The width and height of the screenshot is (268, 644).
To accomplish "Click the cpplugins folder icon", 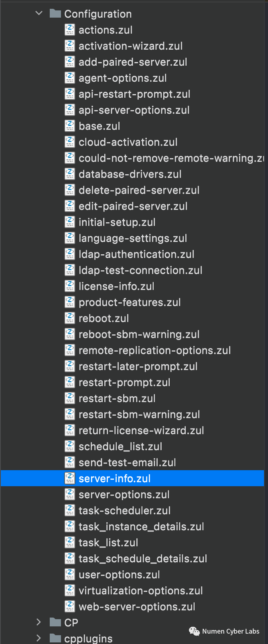I will point(55,638).
